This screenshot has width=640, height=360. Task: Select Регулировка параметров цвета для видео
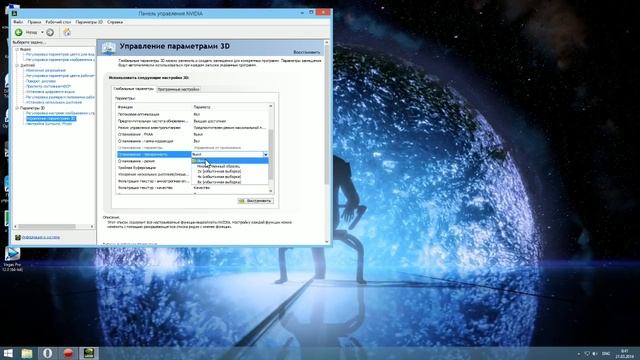tap(60, 54)
